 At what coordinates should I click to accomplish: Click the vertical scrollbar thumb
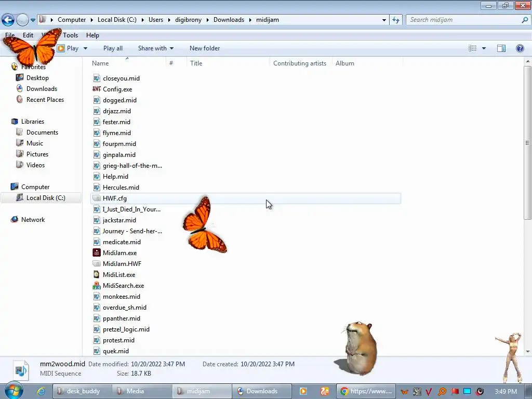(x=527, y=142)
